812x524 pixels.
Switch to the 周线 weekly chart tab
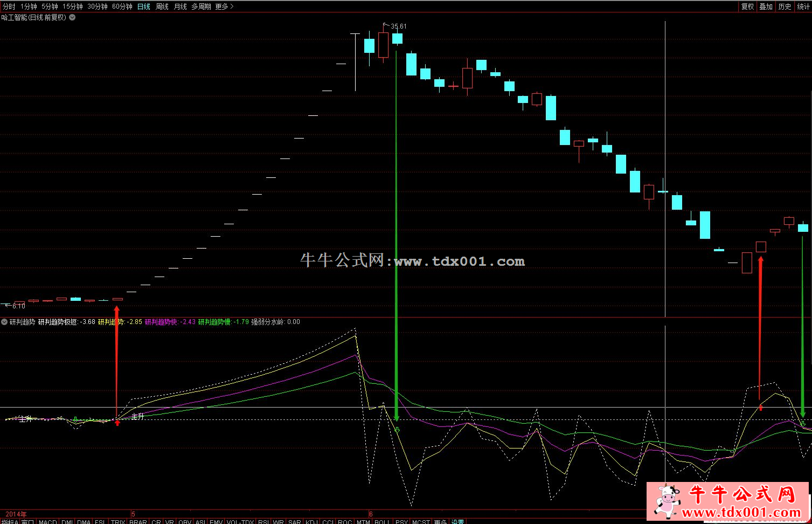click(162, 6)
